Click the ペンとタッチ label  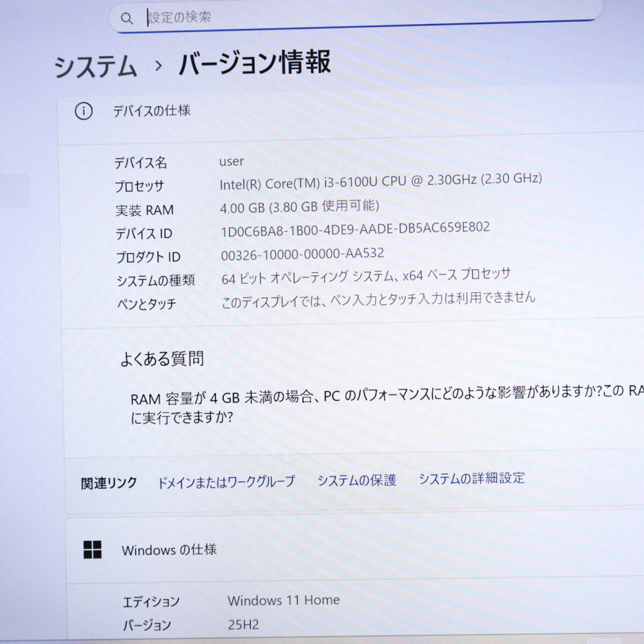coord(147,304)
